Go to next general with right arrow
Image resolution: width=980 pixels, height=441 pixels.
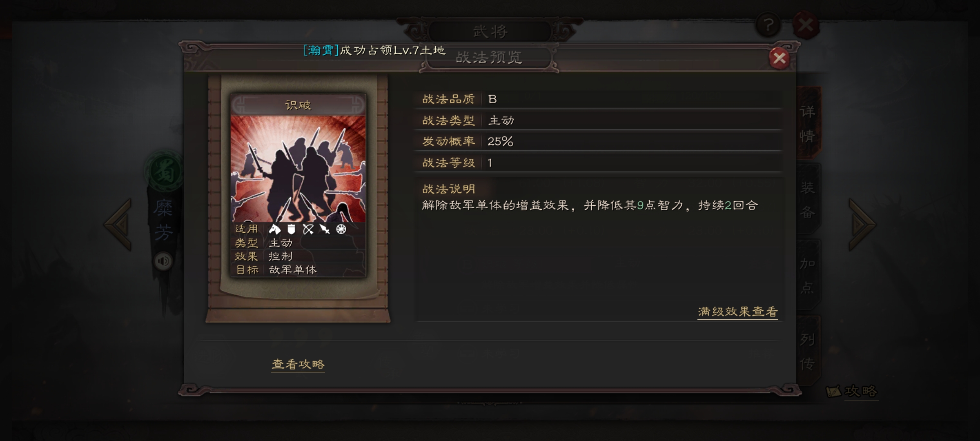point(862,224)
